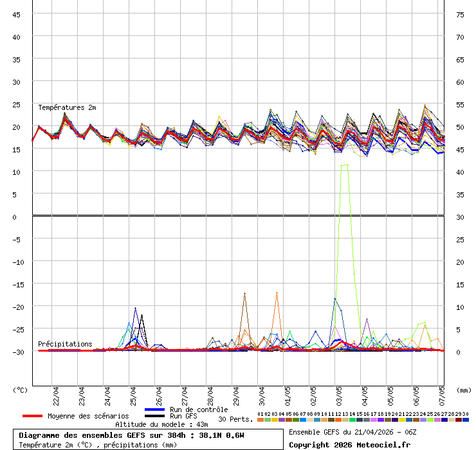The image size is (476, 450).
Task: Select perturbation 15 dark swatch in legend
Action: click(360, 420)
